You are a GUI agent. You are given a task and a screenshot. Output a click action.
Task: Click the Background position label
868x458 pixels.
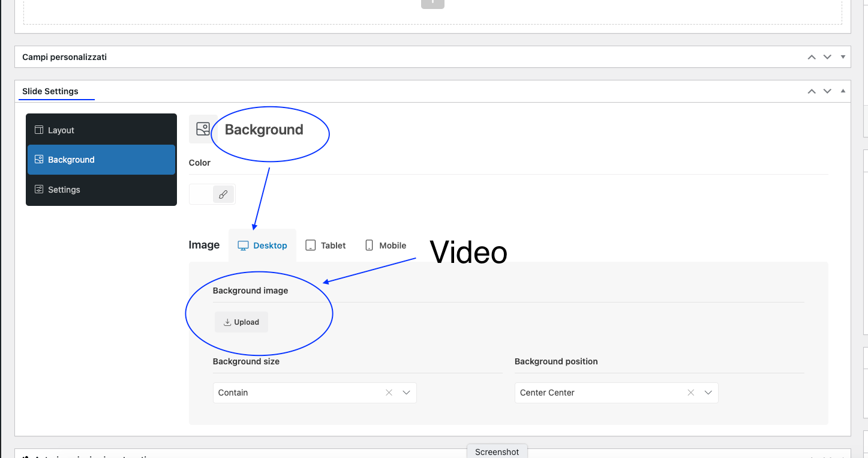coord(556,361)
